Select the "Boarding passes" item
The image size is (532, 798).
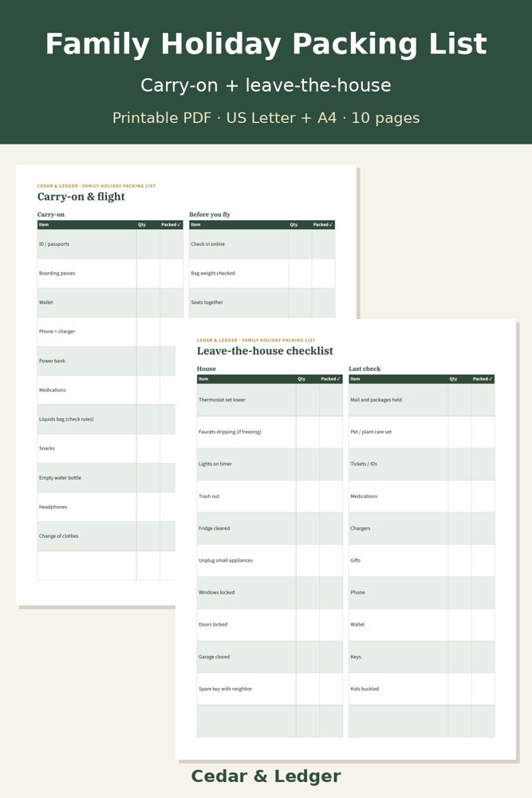click(57, 273)
